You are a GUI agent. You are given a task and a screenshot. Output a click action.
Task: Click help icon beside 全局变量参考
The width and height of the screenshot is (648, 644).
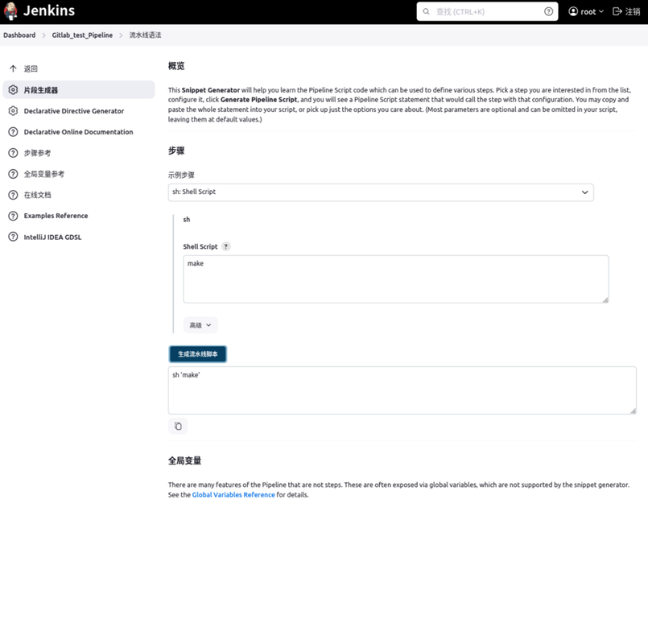coord(13,174)
